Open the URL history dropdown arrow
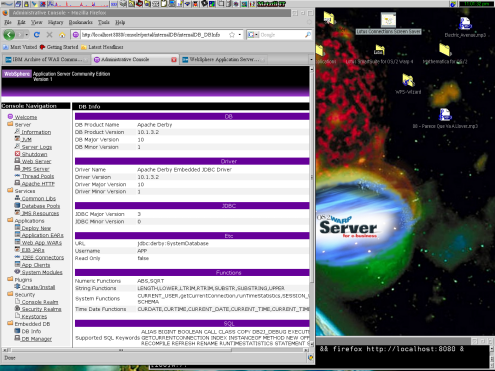The image size is (495, 371). click(x=240, y=35)
